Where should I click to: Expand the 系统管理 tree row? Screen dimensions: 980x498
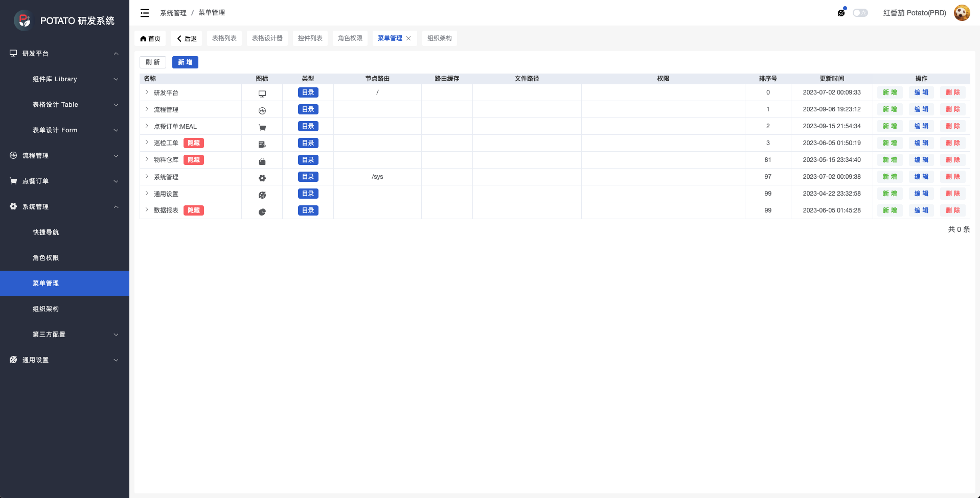(x=147, y=176)
